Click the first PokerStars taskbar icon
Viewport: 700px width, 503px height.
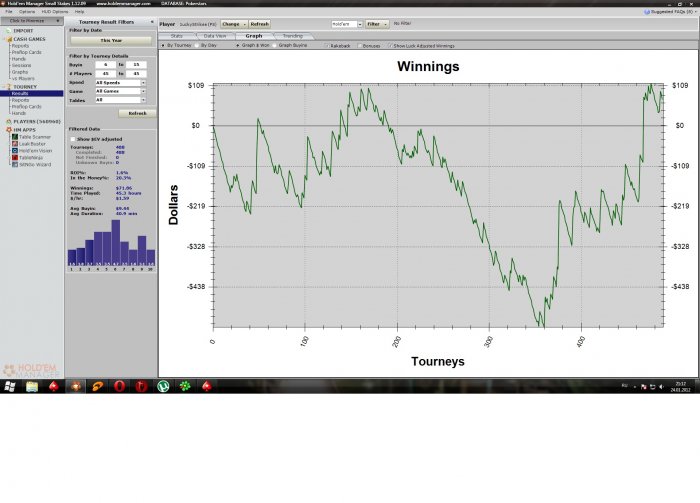point(54,386)
